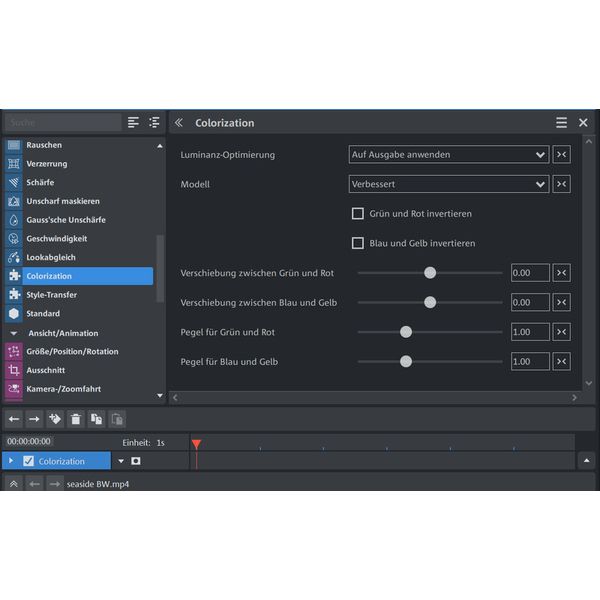
Task: Reset Luminanz-Optimierung value
Action: point(561,155)
